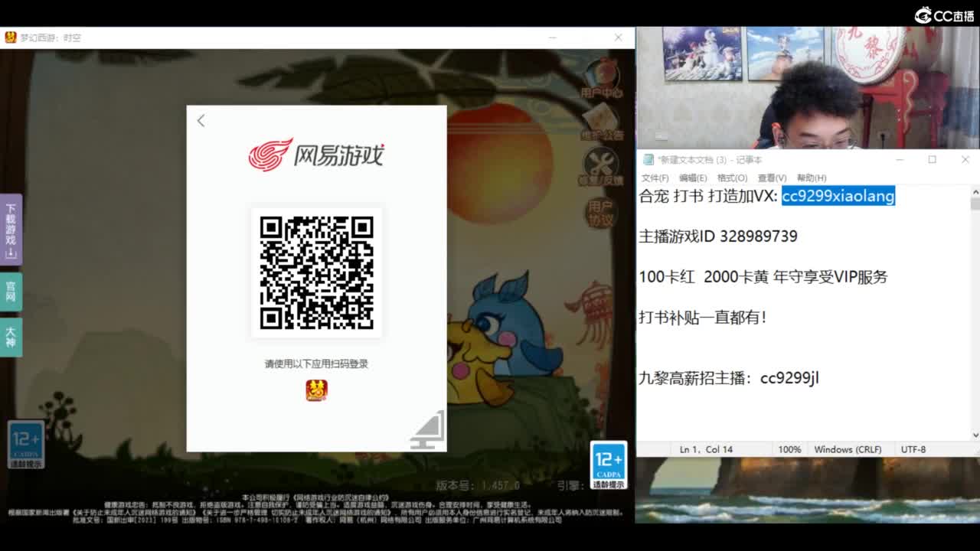Image resolution: width=980 pixels, height=551 pixels.
Task: Click the game window title bar icon
Action: (11, 37)
